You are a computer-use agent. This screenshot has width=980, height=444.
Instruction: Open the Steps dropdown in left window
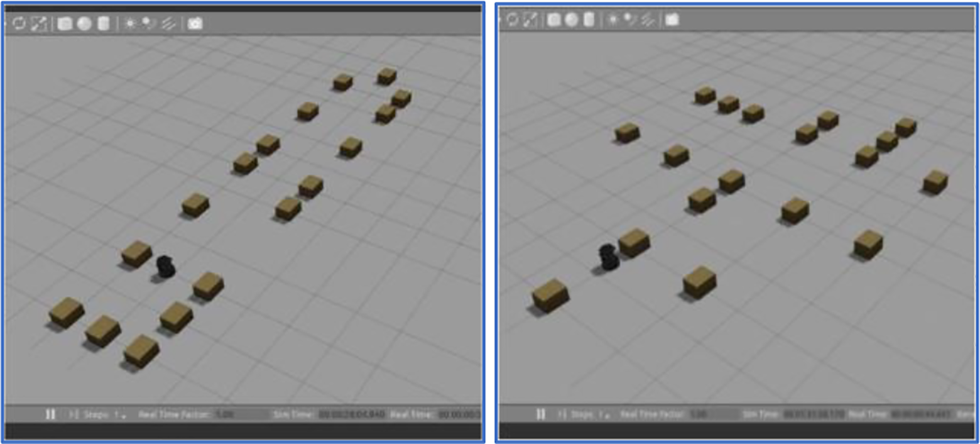pyautogui.click(x=123, y=415)
